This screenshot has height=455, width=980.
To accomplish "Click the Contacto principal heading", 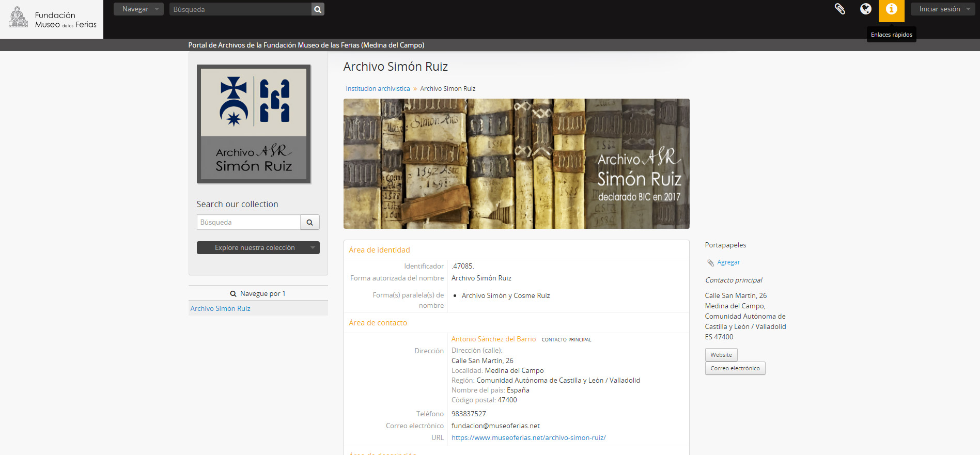I will click(x=734, y=280).
